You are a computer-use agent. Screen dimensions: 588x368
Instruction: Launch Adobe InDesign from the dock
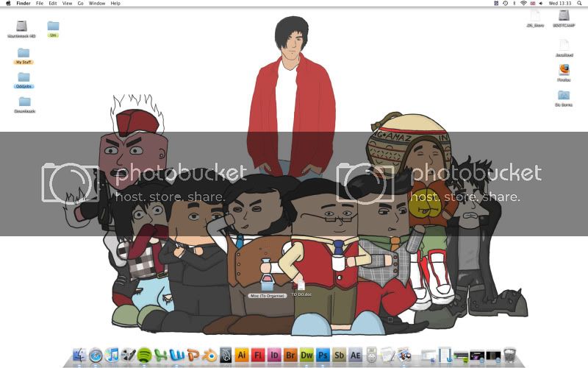(x=274, y=354)
